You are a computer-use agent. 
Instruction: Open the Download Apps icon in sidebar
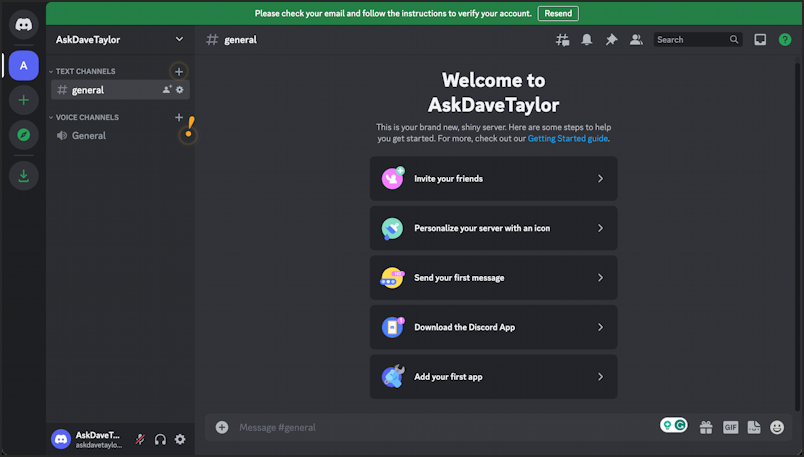click(x=24, y=176)
